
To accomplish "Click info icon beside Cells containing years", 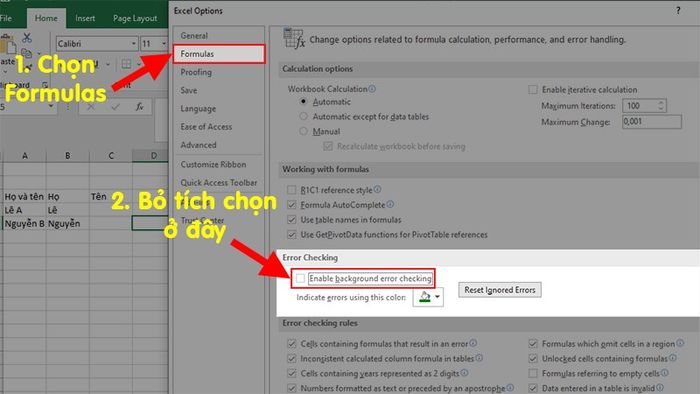I will (x=464, y=373).
